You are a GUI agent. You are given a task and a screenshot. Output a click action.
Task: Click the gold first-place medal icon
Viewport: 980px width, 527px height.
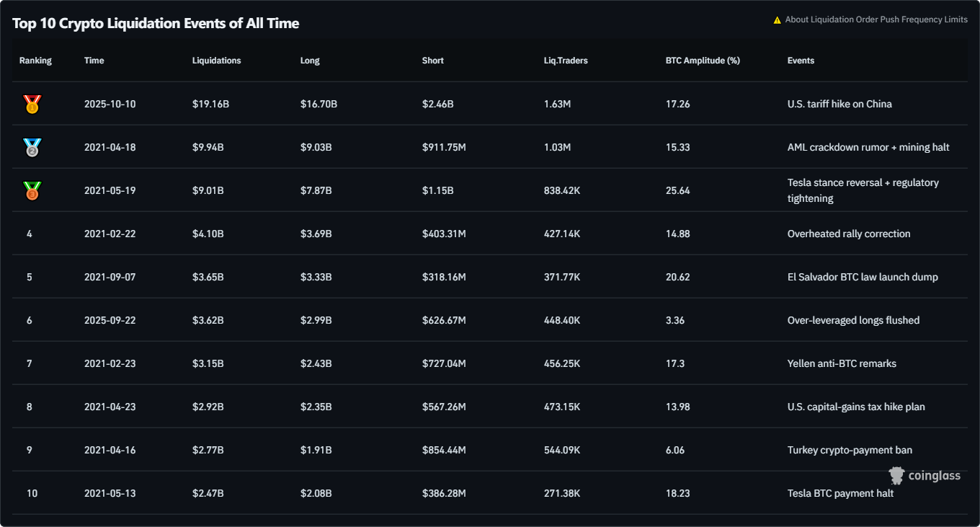click(x=32, y=105)
